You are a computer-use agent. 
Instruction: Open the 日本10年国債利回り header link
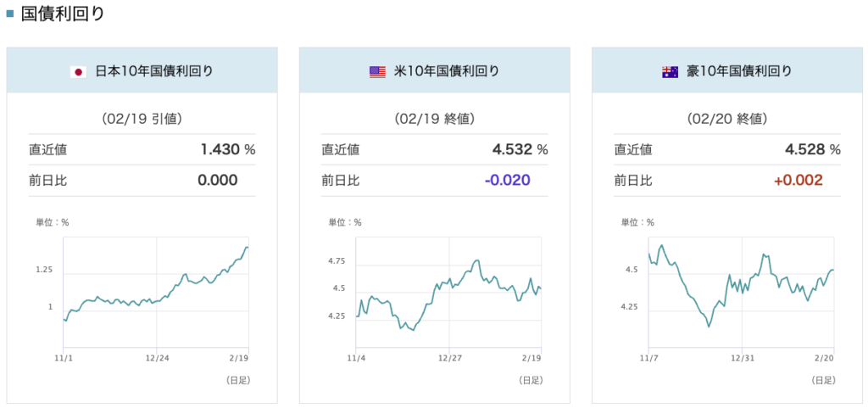tap(153, 71)
